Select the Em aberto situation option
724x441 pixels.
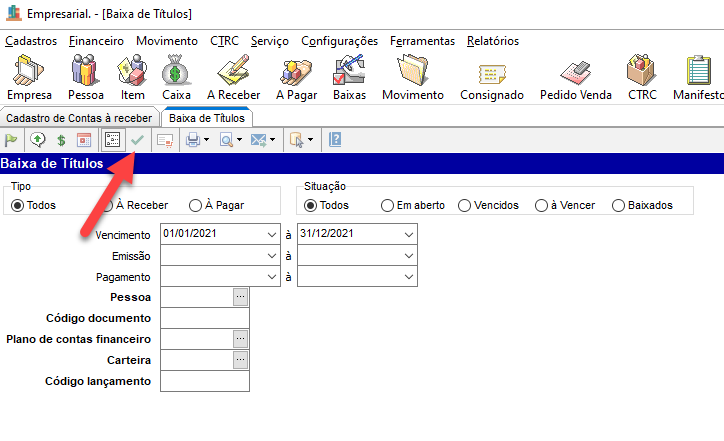pyautogui.click(x=387, y=205)
